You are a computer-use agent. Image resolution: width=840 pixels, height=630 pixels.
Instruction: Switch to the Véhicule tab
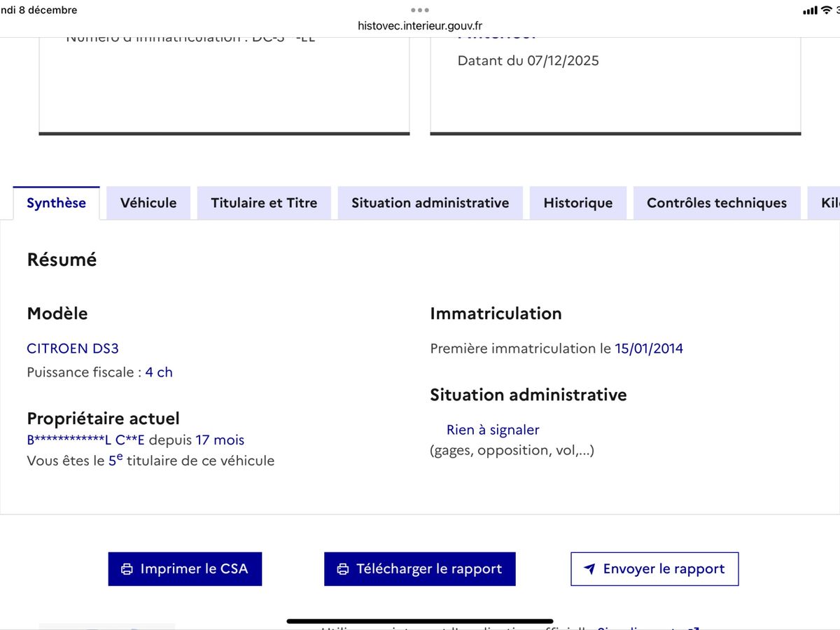(148, 203)
